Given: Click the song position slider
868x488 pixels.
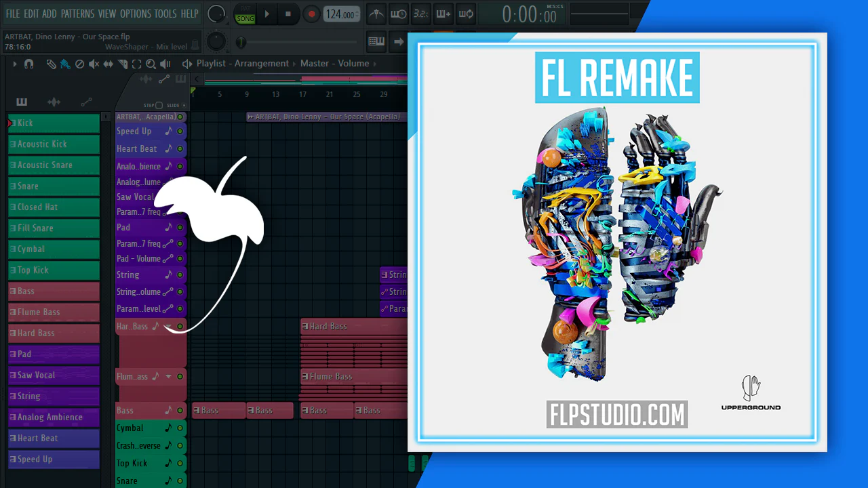Looking at the screenshot, I should tap(298, 43).
